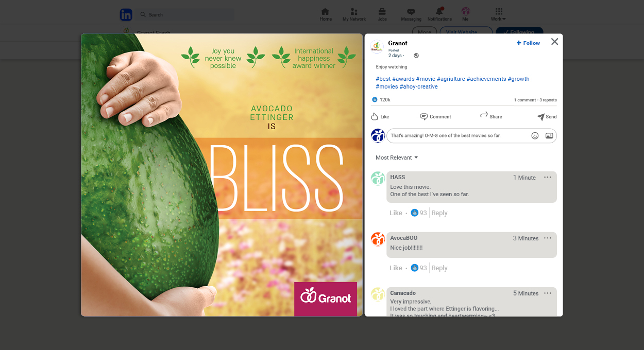
Task: Open the Messaging icon
Action: pos(411,12)
